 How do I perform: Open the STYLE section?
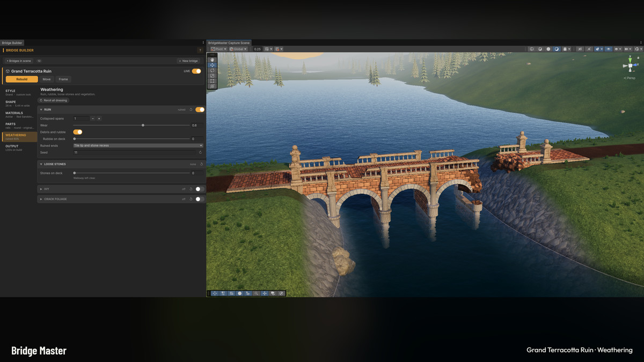(x=19, y=92)
